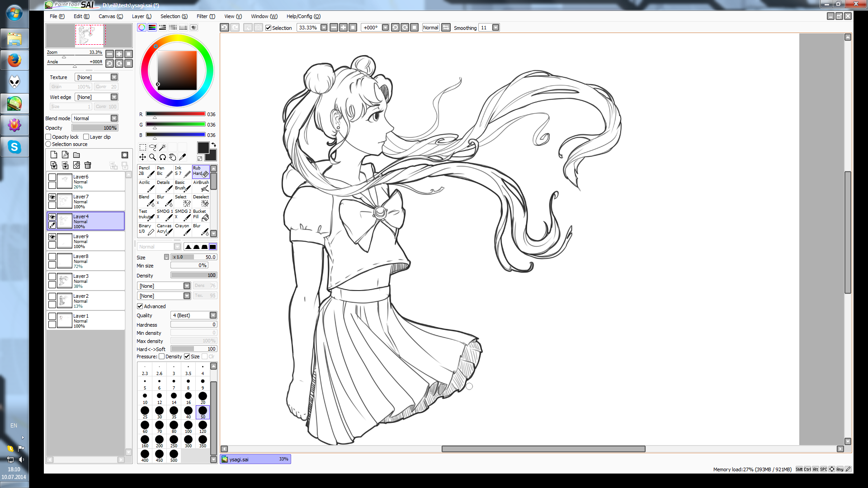Choose the Ink S 7 tool

point(183,171)
